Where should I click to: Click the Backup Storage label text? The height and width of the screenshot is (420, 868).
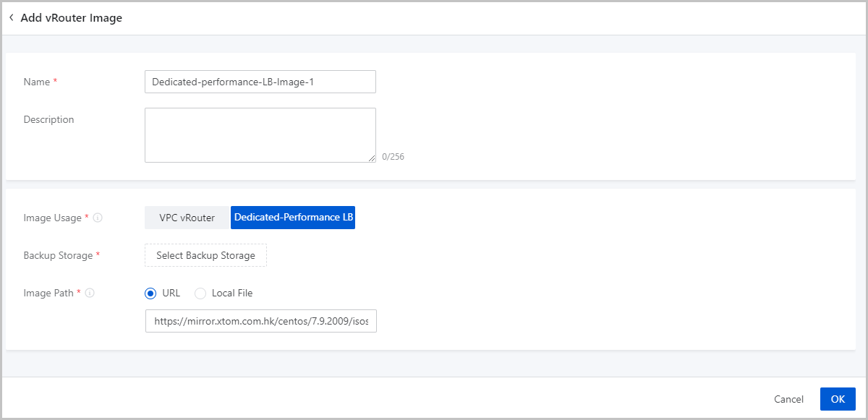58,255
